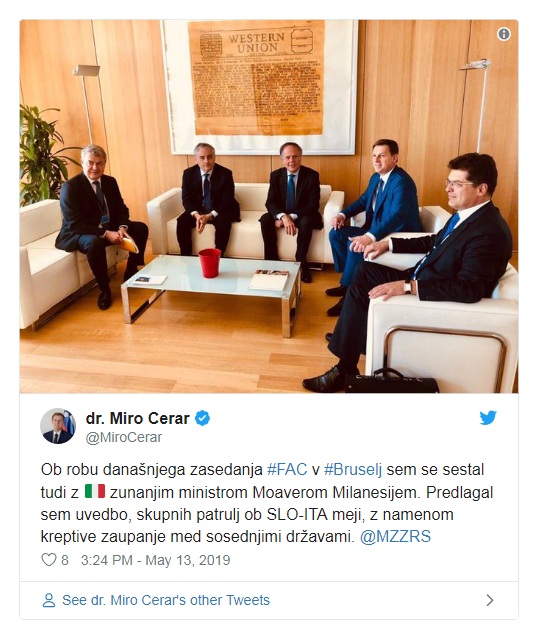This screenshot has height=637, width=541.
Task: Click See dr. Miro Cerar's other Tweets
Action: point(166,600)
